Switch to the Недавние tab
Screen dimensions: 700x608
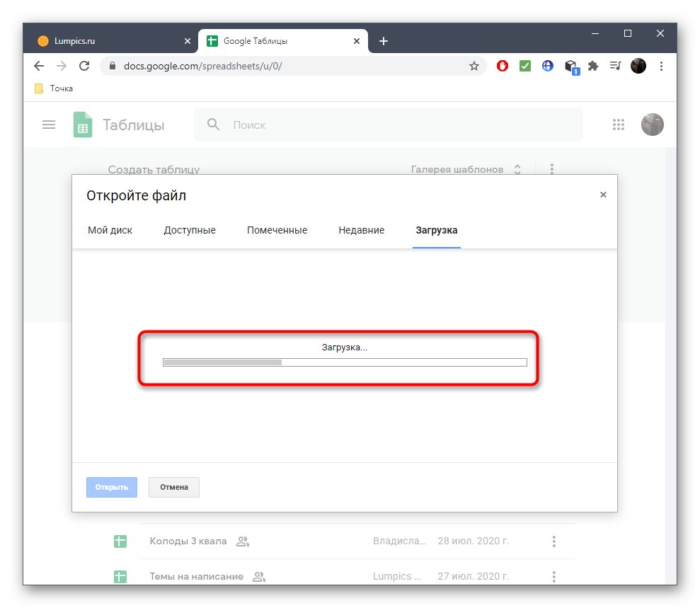tap(361, 230)
